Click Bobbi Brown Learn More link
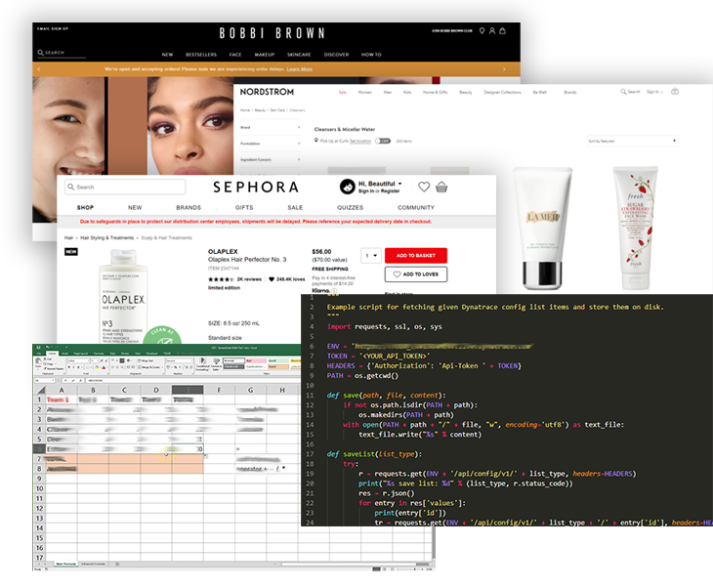 299,69
